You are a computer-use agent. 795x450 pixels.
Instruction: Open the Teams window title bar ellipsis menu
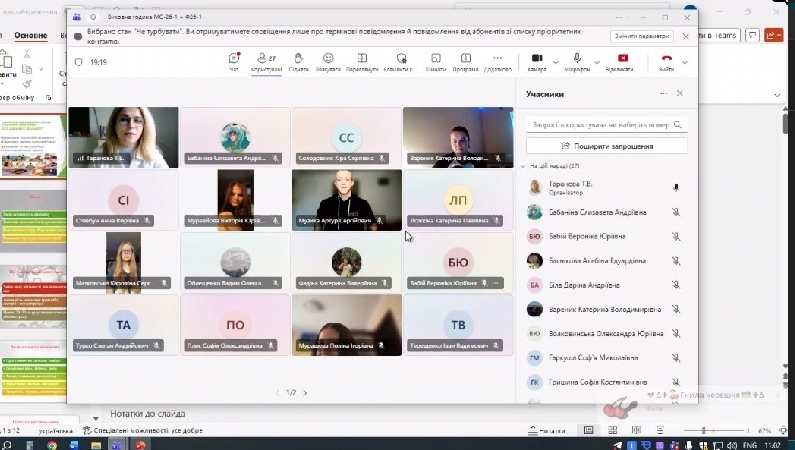point(619,17)
